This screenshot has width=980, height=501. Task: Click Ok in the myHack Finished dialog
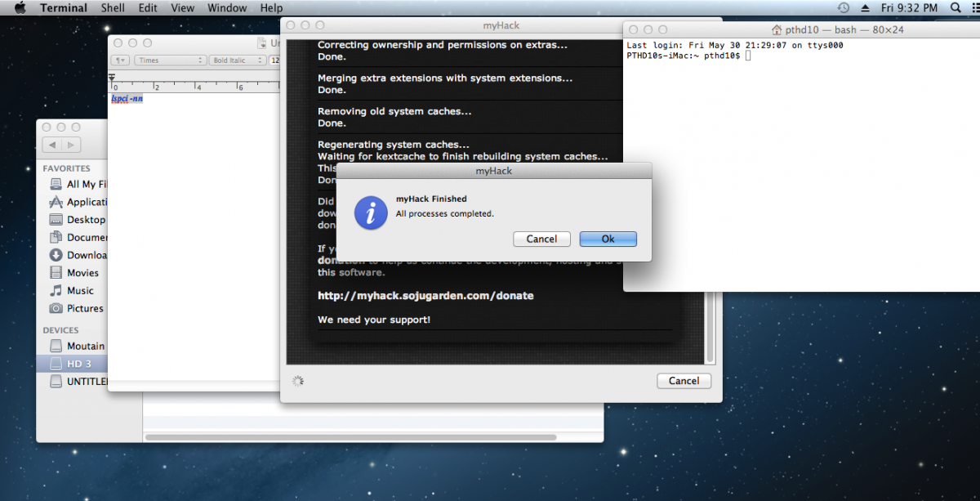[608, 239]
